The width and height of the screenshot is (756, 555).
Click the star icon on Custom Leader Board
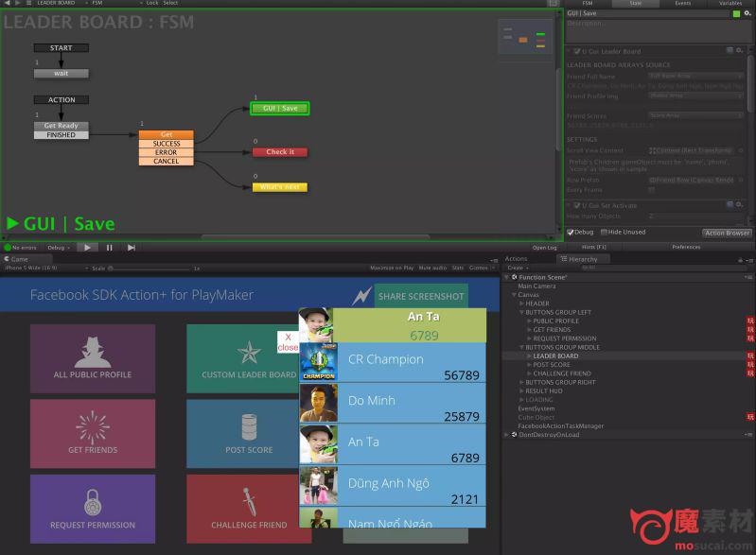pyautogui.click(x=249, y=353)
